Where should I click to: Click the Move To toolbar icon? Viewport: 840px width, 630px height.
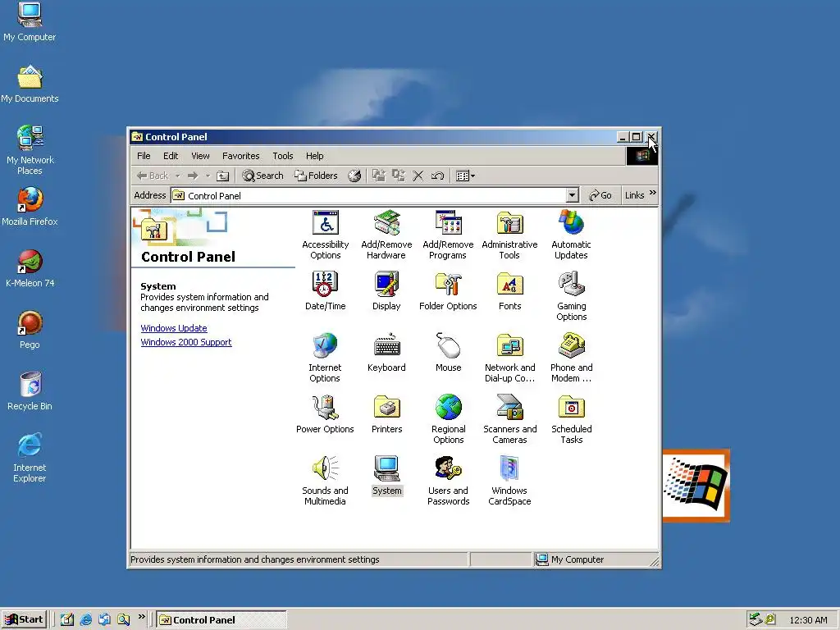(x=379, y=176)
